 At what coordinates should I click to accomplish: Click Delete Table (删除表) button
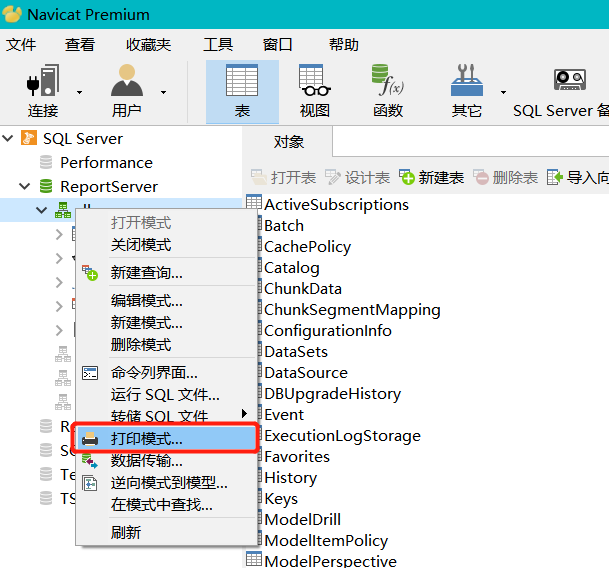point(505,178)
